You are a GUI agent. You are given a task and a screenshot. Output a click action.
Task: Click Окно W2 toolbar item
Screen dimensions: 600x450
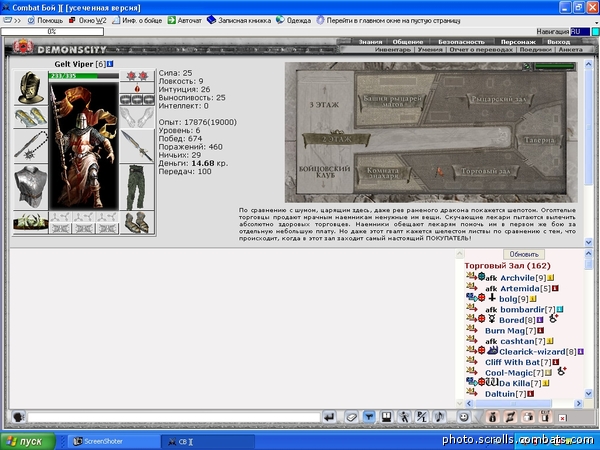click(88, 21)
